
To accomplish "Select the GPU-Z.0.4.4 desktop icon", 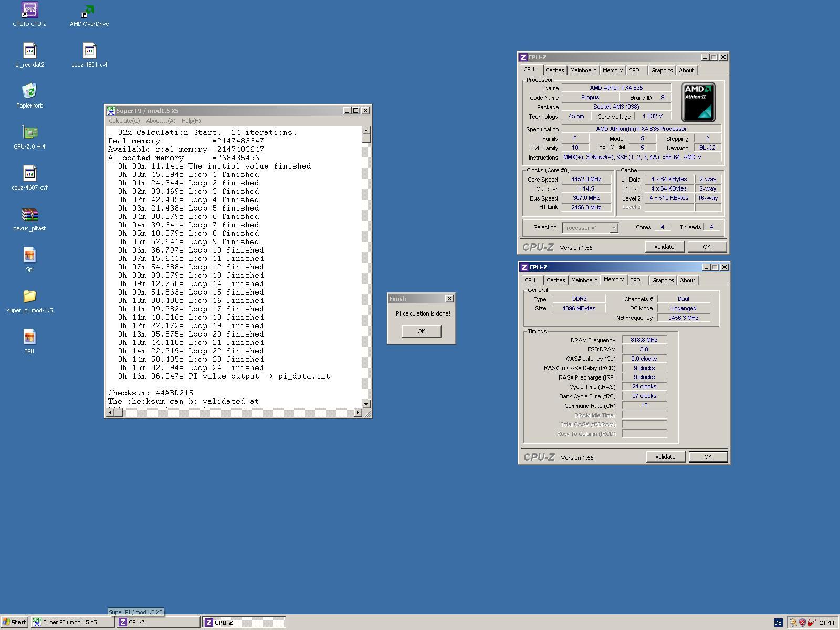I will [x=29, y=137].
